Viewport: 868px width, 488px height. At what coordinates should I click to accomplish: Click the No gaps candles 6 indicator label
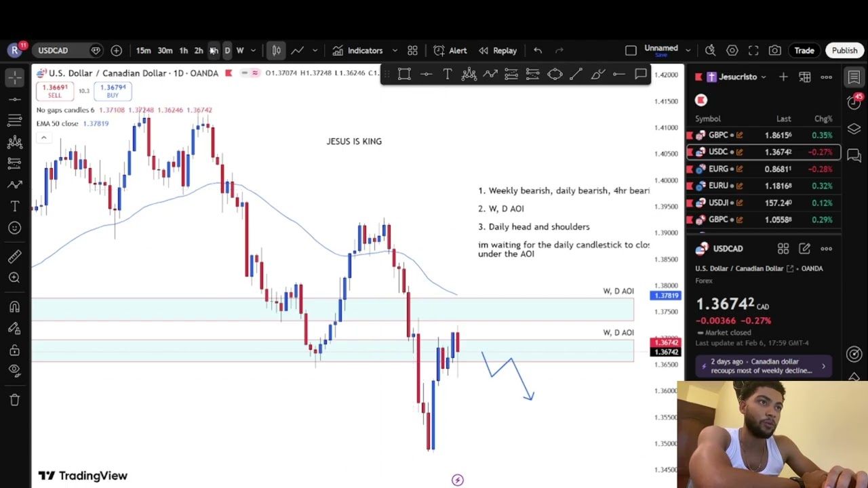(65, 110)
